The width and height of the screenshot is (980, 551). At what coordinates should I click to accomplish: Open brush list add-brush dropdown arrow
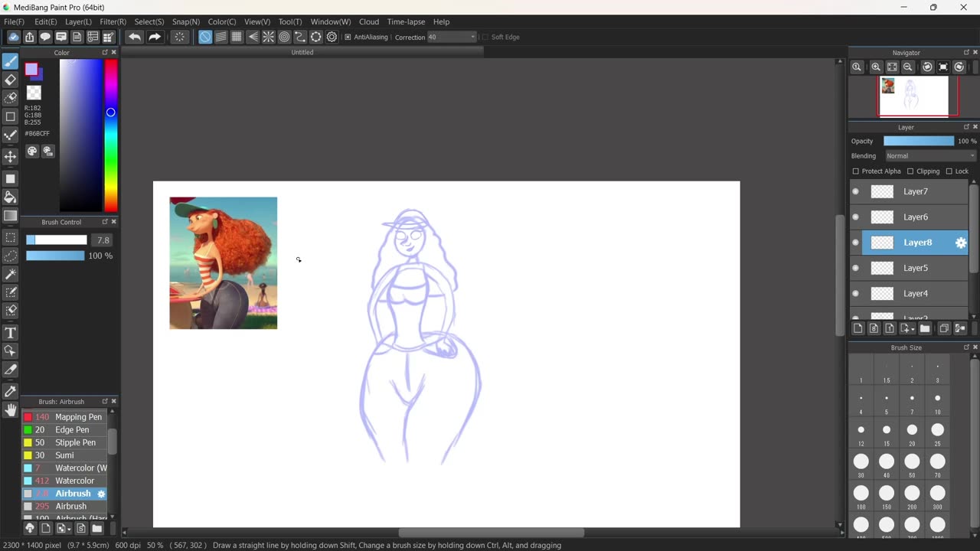[70, 530]
